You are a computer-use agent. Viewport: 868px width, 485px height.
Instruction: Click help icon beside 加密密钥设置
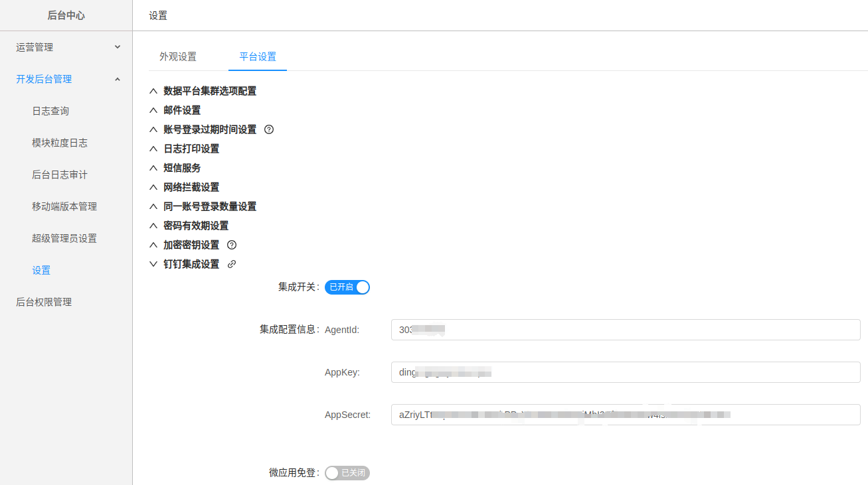[232, 245]
